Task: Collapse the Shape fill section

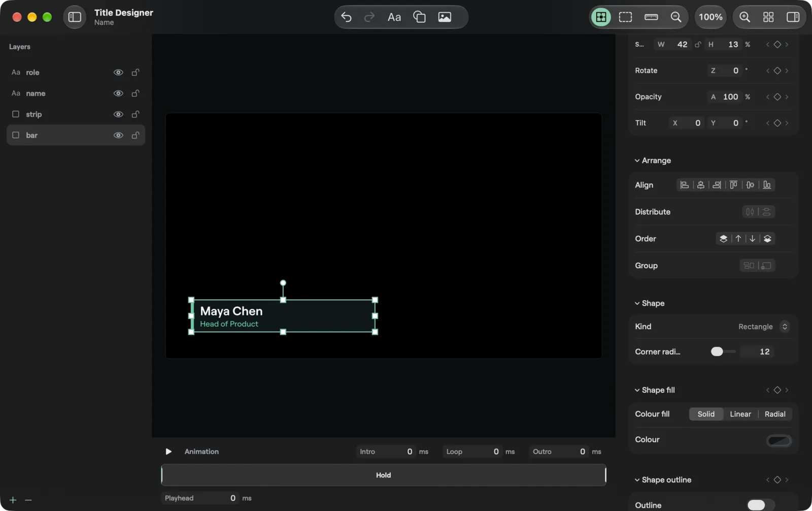Action: pyautogui.click(x=637, y=390)
